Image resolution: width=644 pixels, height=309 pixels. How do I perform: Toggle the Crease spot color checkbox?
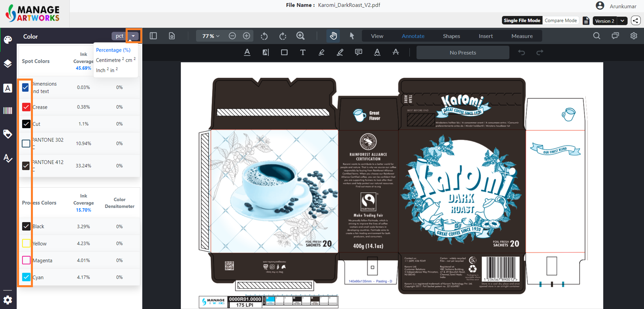[26, 107]
